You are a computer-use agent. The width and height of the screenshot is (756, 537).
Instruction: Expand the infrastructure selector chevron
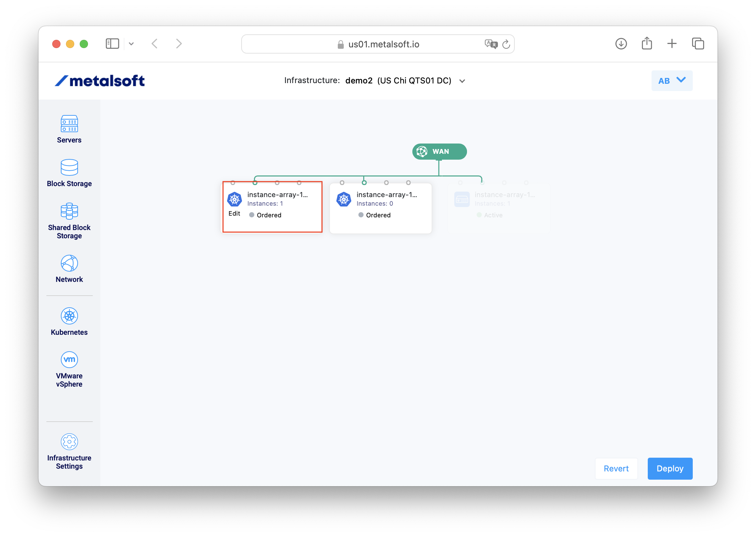click(462, 81)
